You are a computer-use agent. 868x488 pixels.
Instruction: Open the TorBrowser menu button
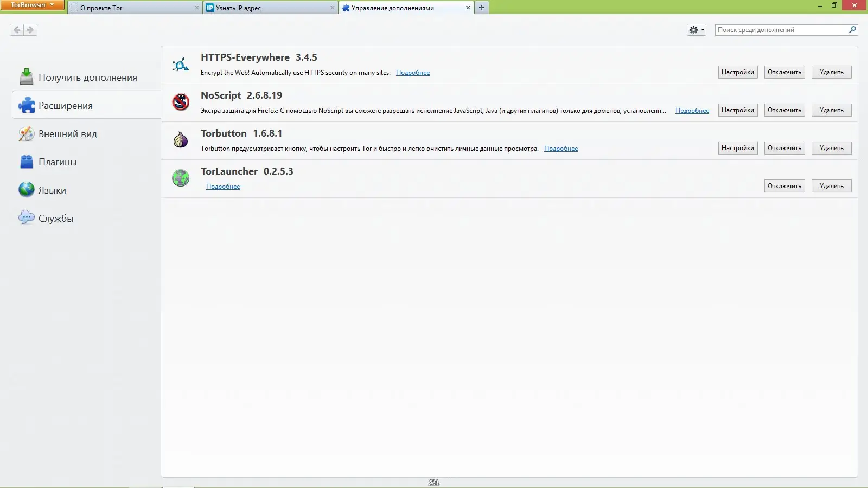[31, 5]
